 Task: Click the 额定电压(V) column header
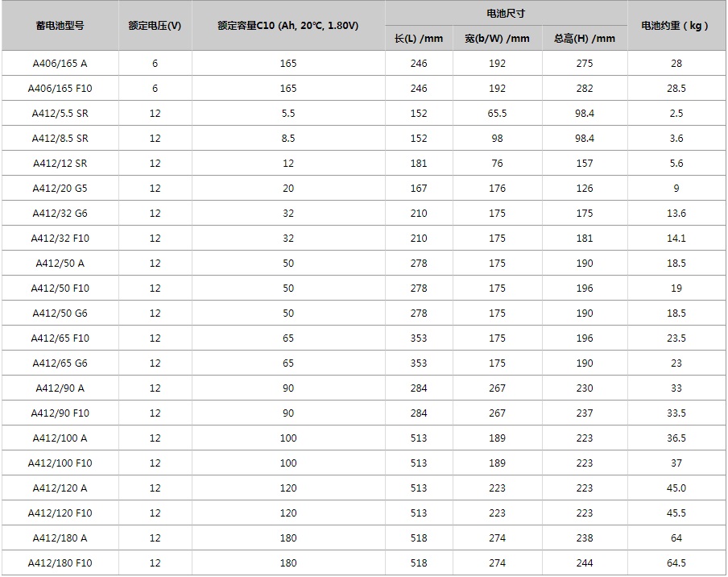click(x=155, y=26)
